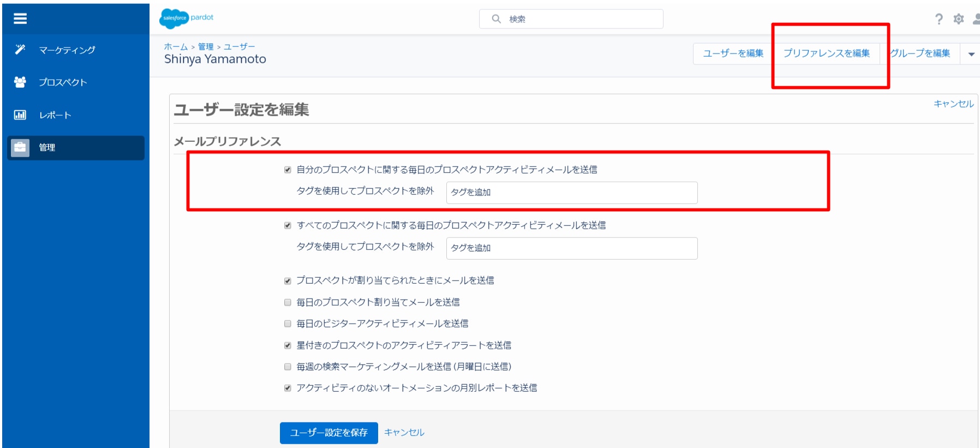This screenshot has width=980, height=448.
Task: Click the bottom キャンセル link
Action: click(404, 432)
